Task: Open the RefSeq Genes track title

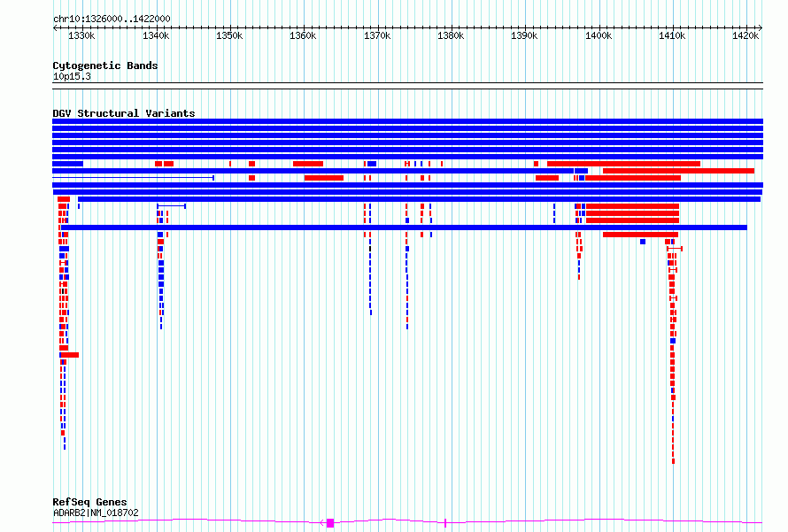Action: tap(89, 502)
